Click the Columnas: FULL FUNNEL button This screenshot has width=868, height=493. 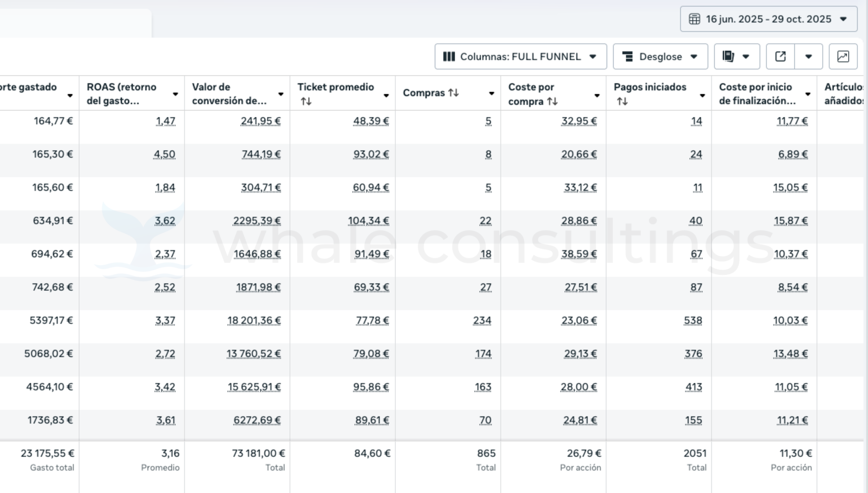point(520,57)
